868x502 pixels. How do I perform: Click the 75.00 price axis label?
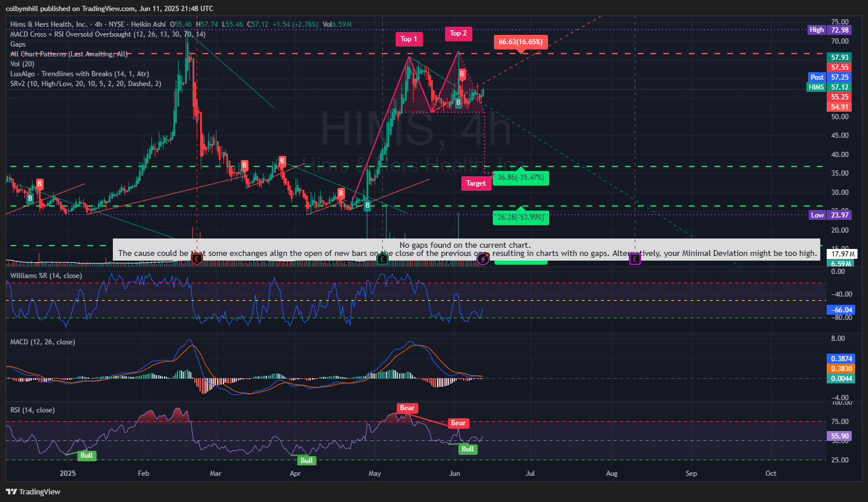tap(840, 22)
